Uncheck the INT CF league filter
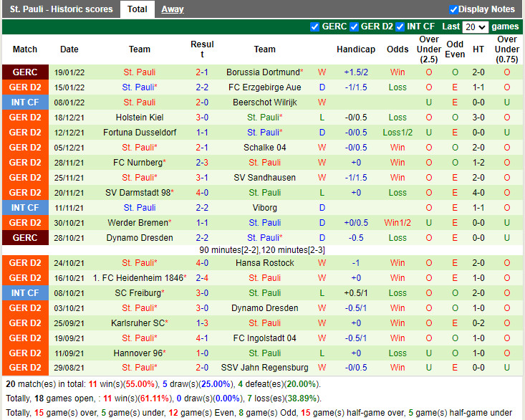 [x=400, y=27]
